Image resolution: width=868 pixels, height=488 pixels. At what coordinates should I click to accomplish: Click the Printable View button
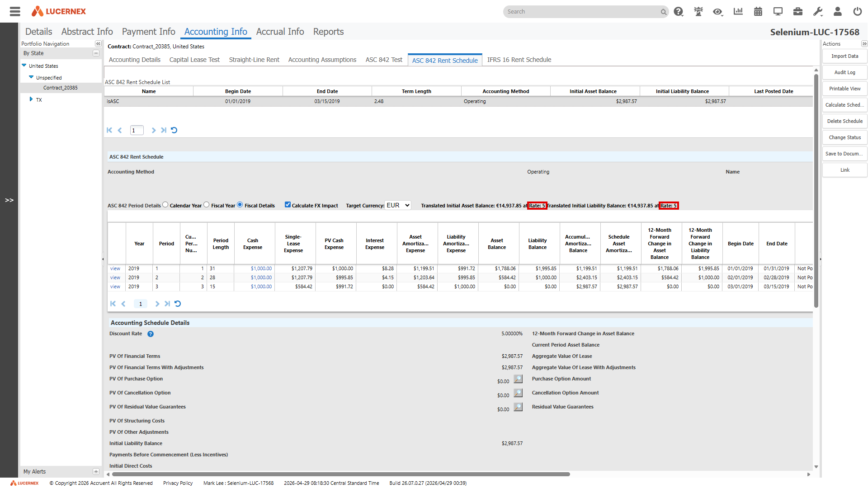[844, 89]
